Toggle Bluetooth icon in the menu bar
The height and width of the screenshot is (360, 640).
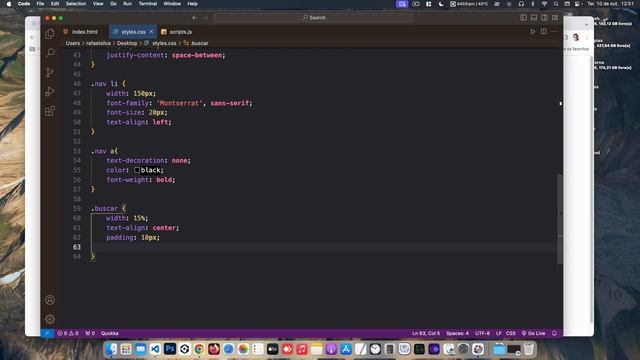coord(533,4)
